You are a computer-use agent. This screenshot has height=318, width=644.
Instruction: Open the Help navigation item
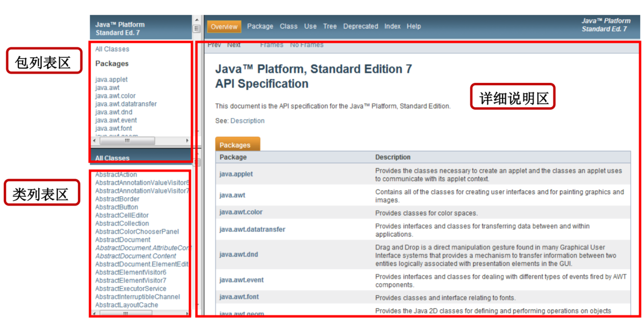[414, 27]
